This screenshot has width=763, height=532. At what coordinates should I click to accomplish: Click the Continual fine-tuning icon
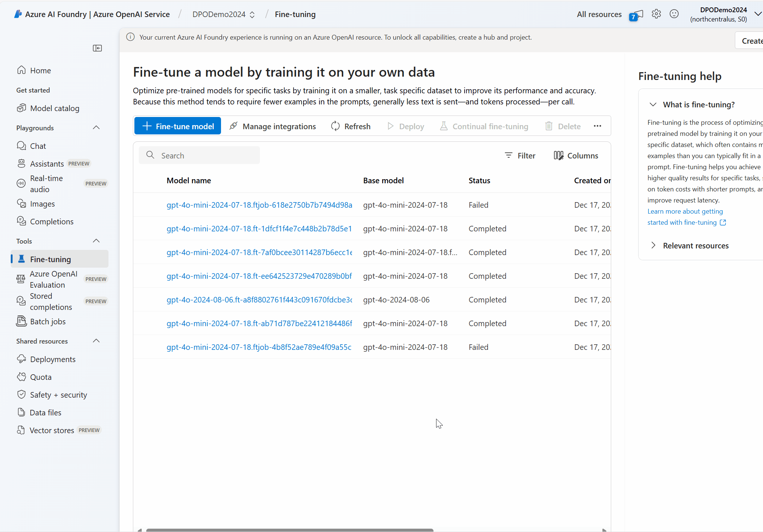click(x=444, y=126)
